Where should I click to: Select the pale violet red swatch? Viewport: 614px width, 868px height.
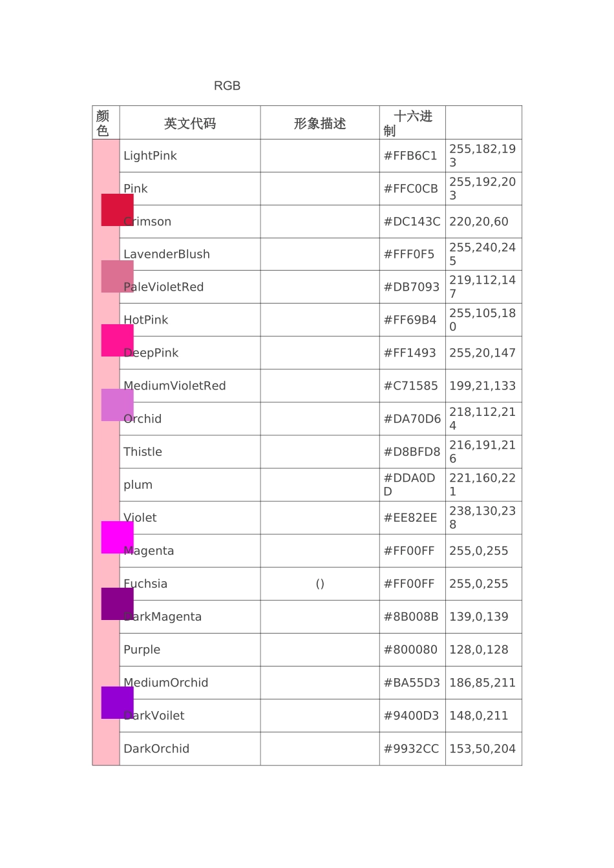tap(117, 276)
